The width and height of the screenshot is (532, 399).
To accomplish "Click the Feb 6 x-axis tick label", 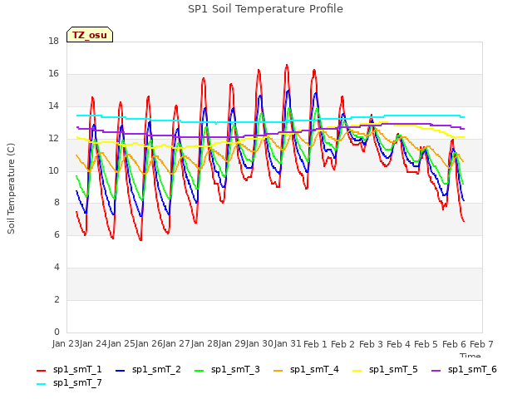I will [x=454, y=344].
